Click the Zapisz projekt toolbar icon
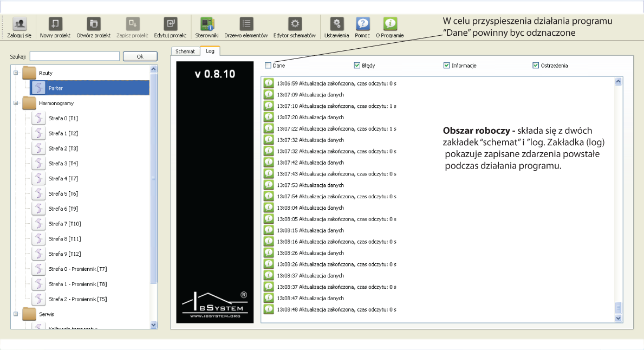This screenshot has height=350, width=644. [132, 24]
